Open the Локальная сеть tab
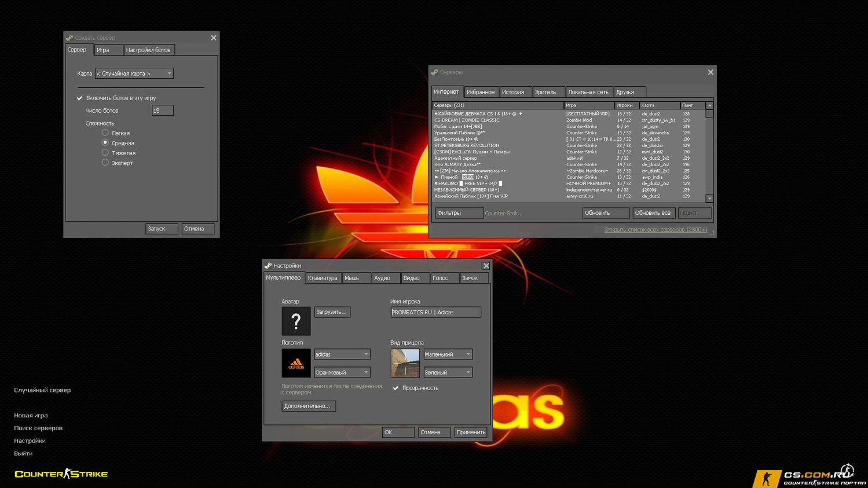 coord(589,92)
